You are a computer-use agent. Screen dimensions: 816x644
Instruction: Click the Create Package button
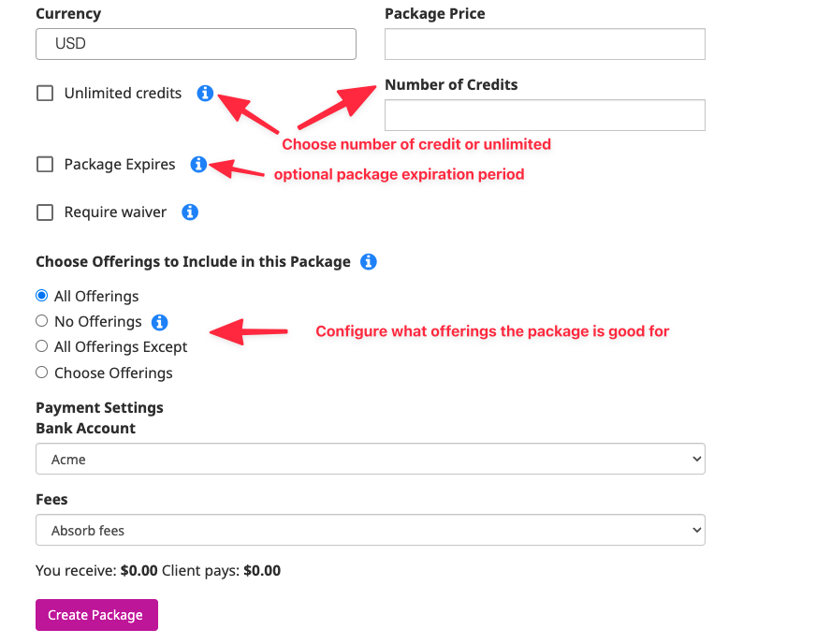tap(96, 615)
